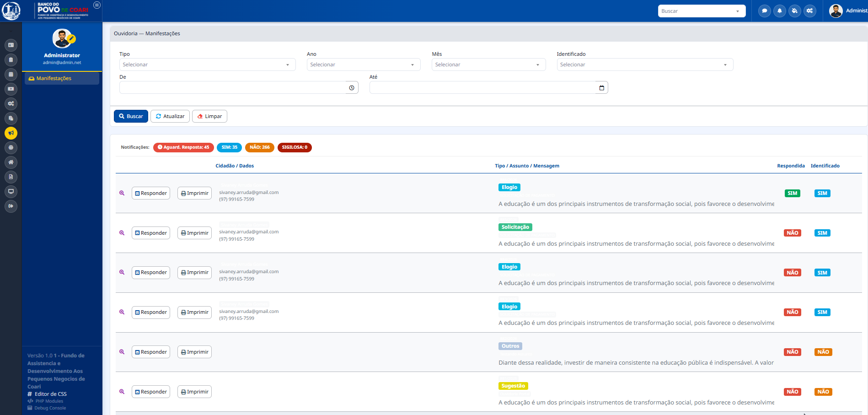868x415 pixels.
Task: Click the logout arrow sidebar icon
Action: (11, 206)
